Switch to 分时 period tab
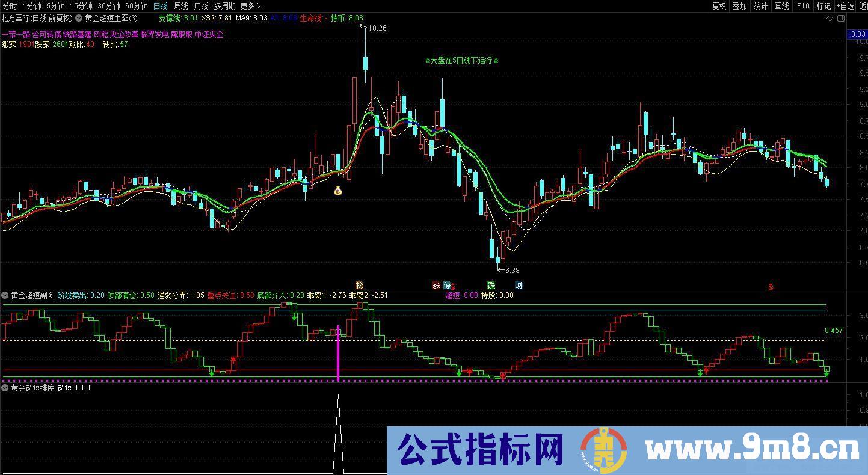 [x=10, y=6]
